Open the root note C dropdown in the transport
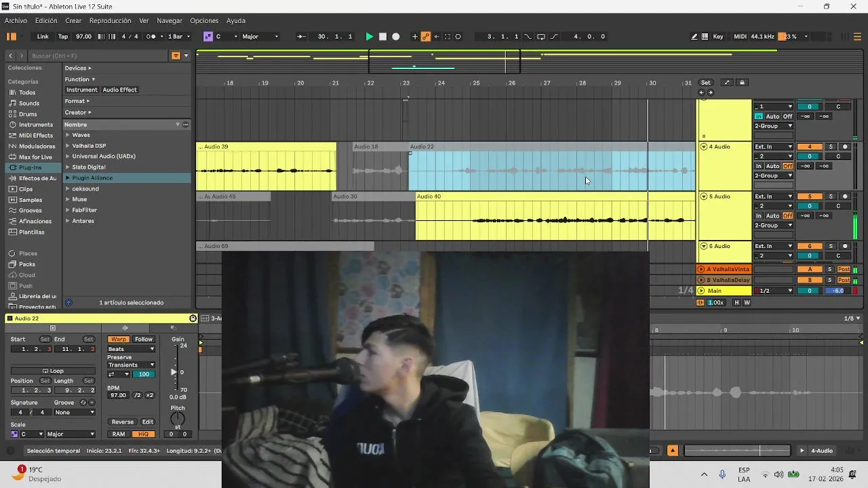Image resolution: width=868 pixels, height=488 pixels. point(226,37)
